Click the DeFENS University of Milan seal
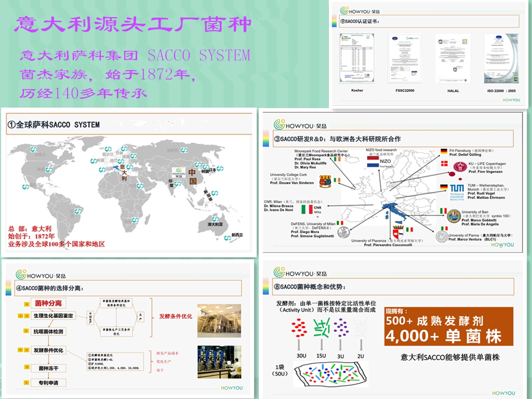Viewport: 532px width, 399px height. click(344, 232)
